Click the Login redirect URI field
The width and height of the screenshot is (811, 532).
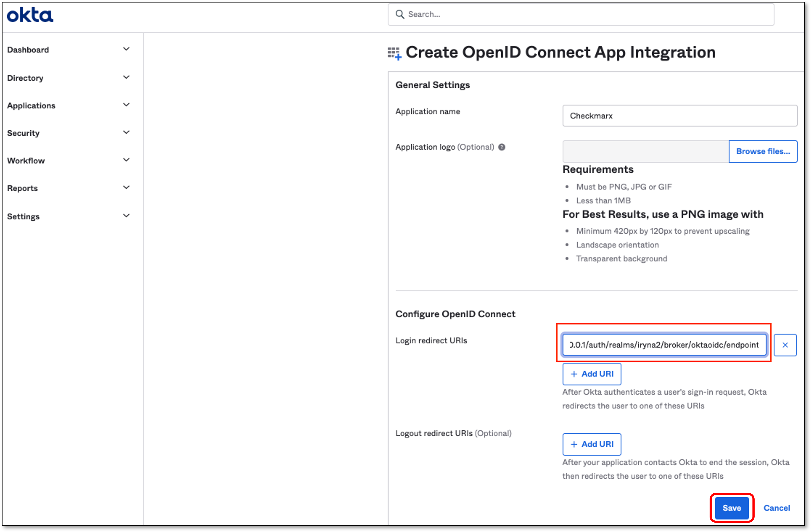click(x=664, y=345)
